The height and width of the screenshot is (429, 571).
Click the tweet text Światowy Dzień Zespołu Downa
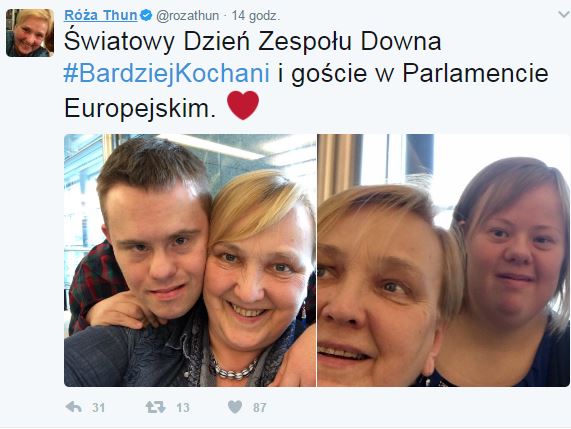253,41
